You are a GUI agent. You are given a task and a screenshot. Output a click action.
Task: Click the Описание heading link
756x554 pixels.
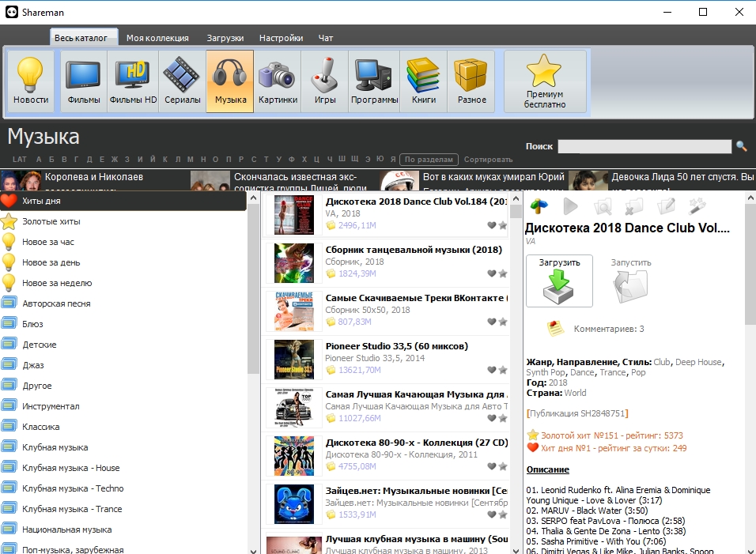click(548, 469)
